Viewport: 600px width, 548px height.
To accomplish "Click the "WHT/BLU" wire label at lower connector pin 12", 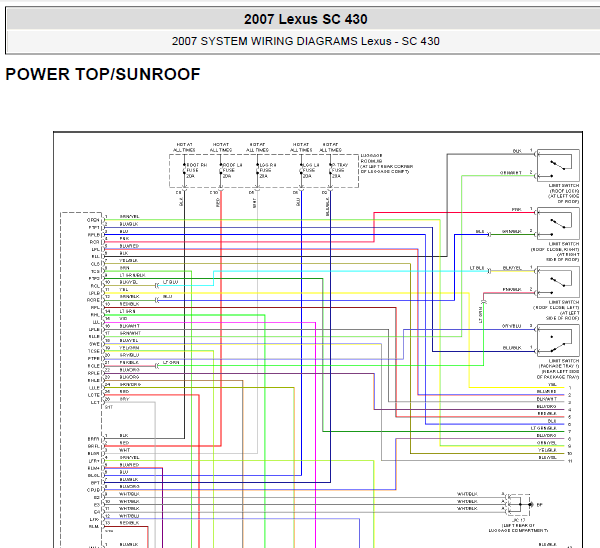I will [x=129, y=515].
